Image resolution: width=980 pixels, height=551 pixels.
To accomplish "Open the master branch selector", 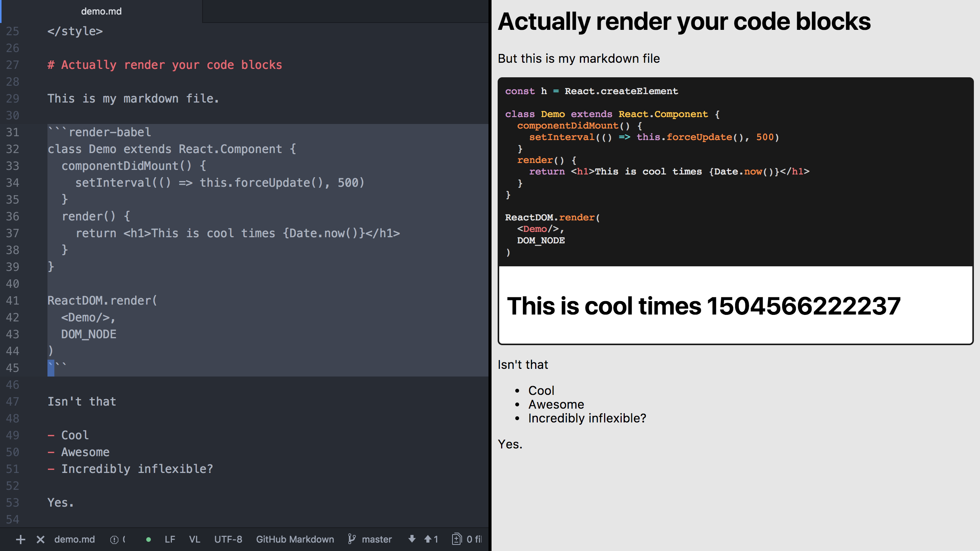I will [x=377, y=539].
